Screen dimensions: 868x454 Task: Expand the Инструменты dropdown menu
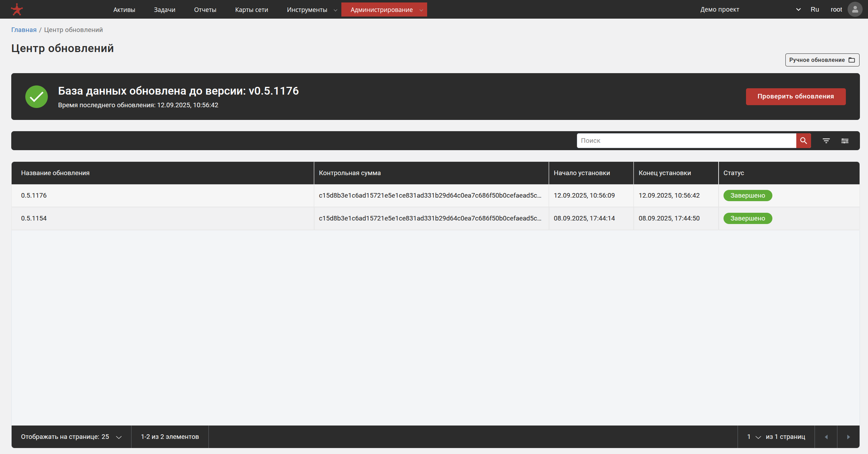[x=311, y=9]
